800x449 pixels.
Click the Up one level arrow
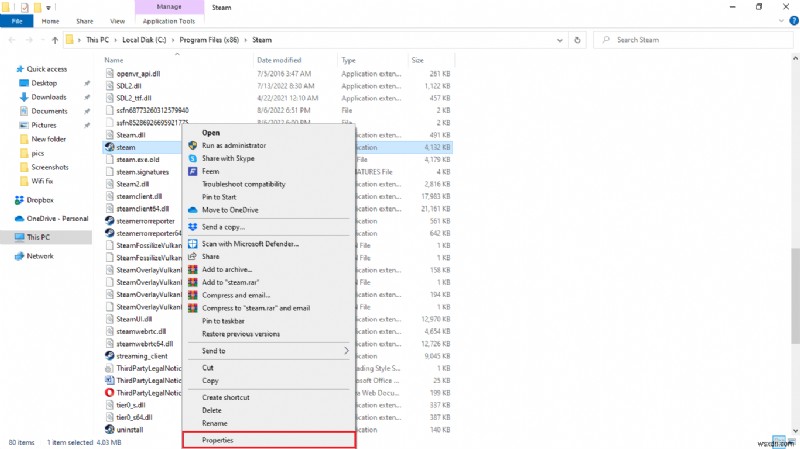[55, 40]
